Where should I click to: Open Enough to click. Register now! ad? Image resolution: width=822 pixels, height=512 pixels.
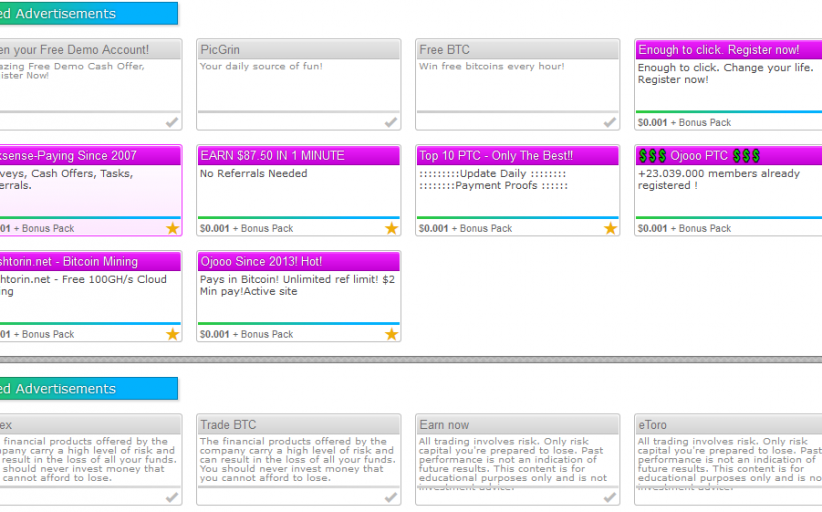click(x=719, y=50)
